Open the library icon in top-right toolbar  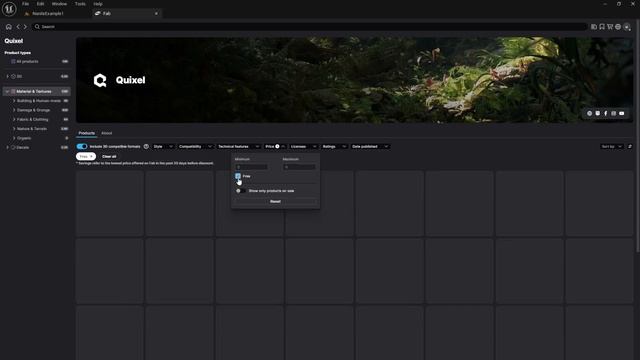(x=594, y=27)
